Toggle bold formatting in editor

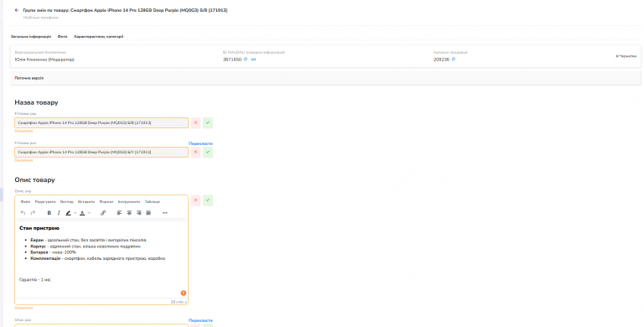pyautogui.click(x=49, y=213)
